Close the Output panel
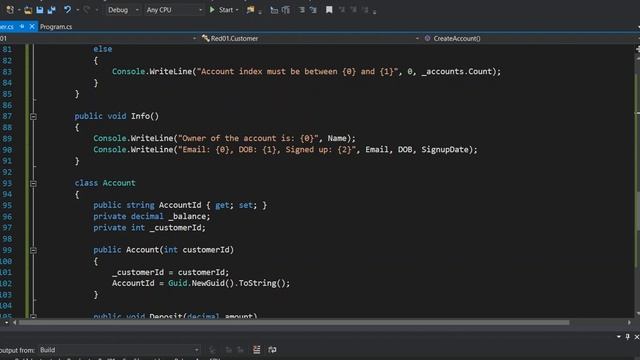Viewport: 640px width, 360px height. 636,337
